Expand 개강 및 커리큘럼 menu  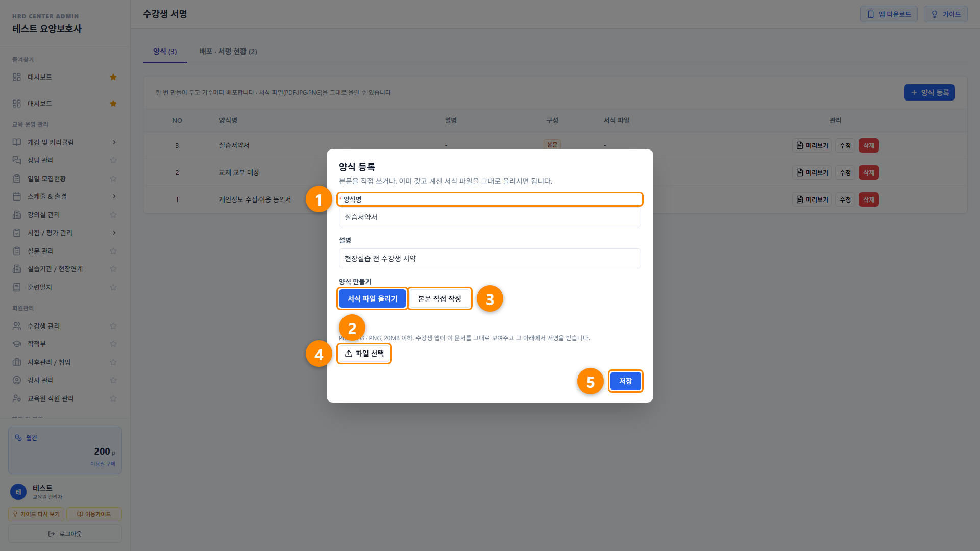coord(114,142)
